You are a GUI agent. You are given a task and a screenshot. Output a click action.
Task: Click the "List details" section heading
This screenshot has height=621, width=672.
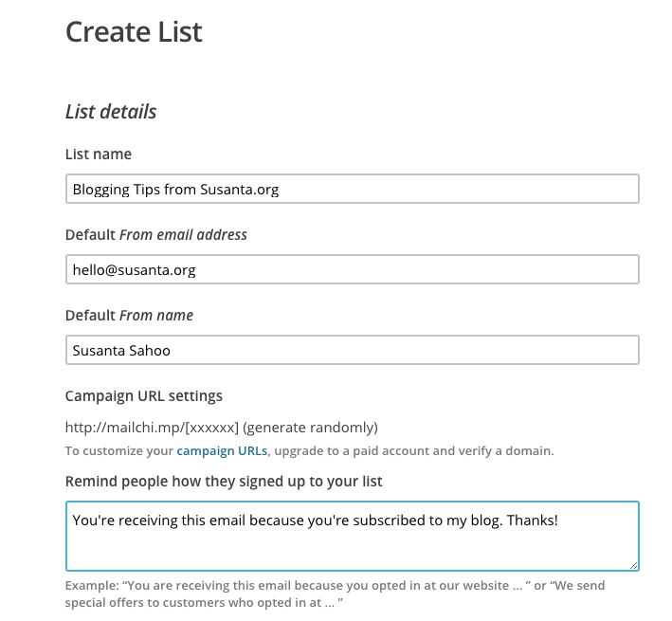(x=111, y=112)
